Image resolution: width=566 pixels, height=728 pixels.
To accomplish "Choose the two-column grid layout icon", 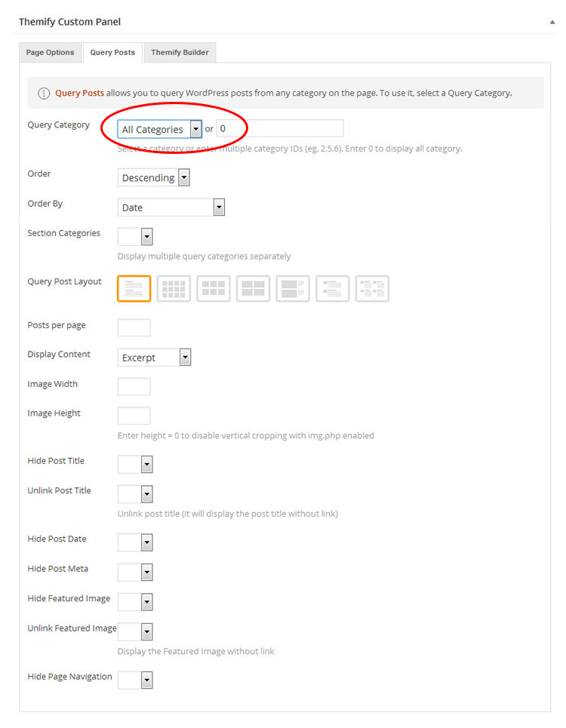I will [253, 289].
